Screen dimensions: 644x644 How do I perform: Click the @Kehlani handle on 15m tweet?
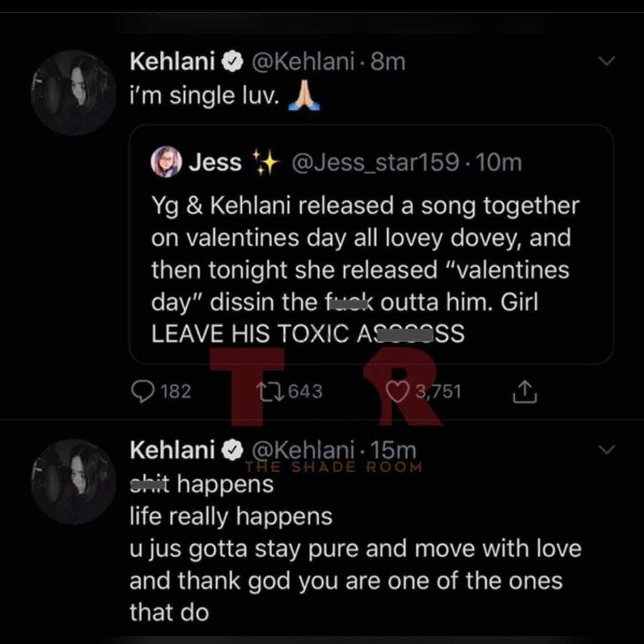coord(303,450)
